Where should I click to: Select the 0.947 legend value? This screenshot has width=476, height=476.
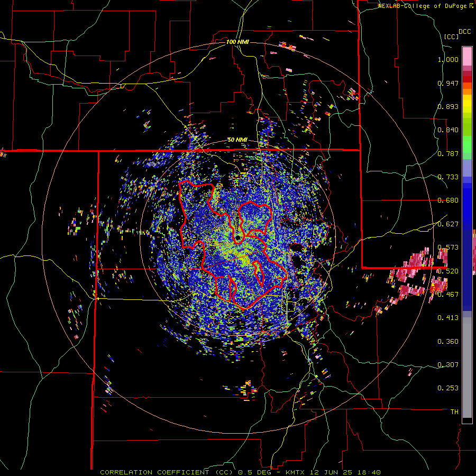point(448,83)
